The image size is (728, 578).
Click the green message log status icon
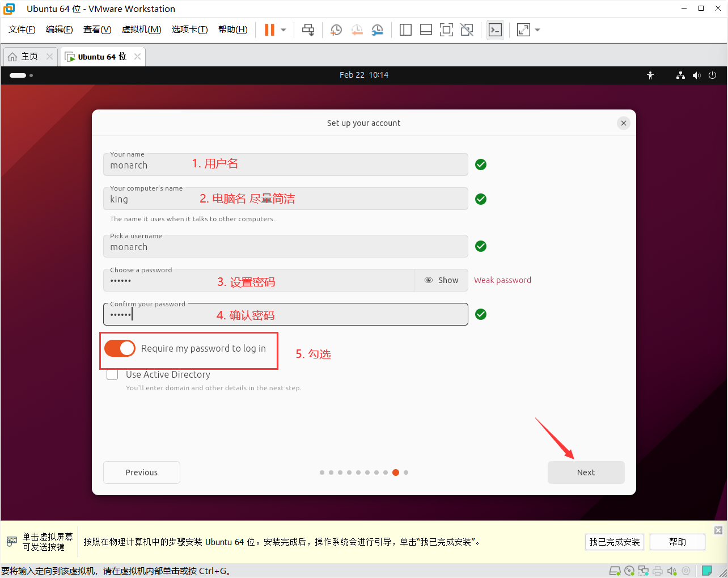coord(707,571)
